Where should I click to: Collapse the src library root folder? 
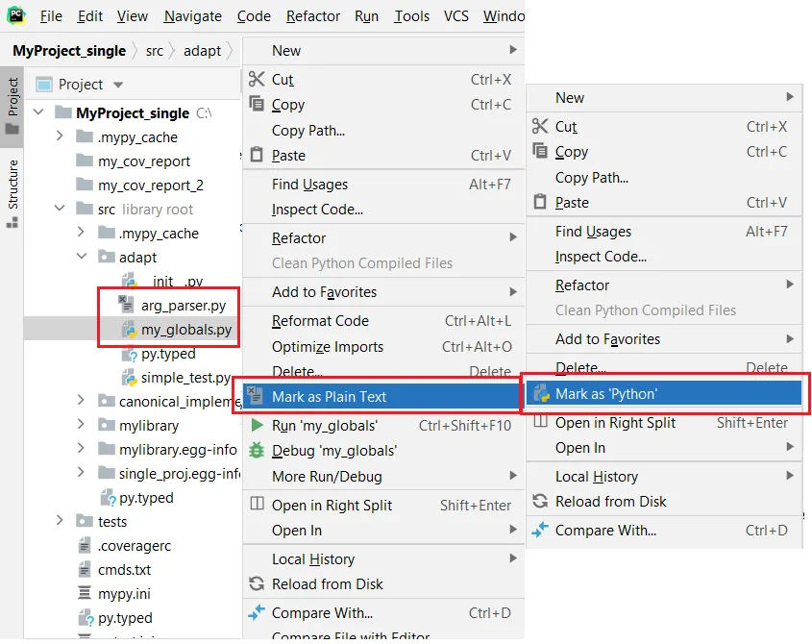60,209
